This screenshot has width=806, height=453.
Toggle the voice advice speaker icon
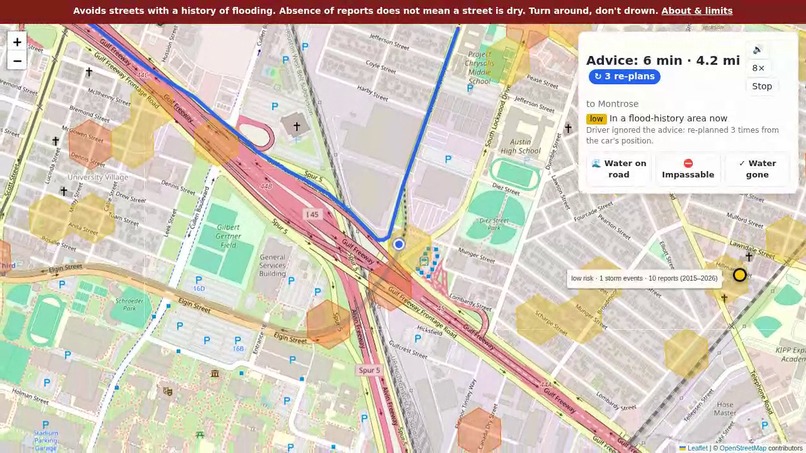[757, 50]
